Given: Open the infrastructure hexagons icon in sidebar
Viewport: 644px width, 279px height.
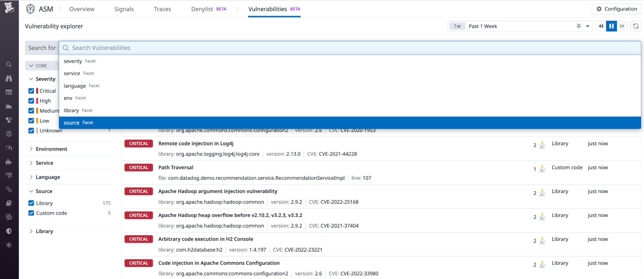Looking at the screenshot, I should pyautogui.click(x=9, y=120).
